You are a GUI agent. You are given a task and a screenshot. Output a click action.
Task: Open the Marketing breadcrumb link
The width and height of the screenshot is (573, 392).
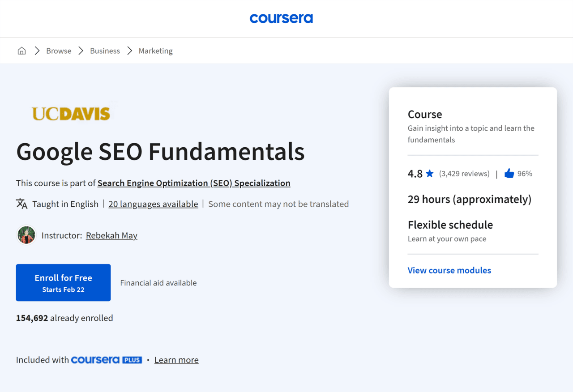(x=155, y=51)
